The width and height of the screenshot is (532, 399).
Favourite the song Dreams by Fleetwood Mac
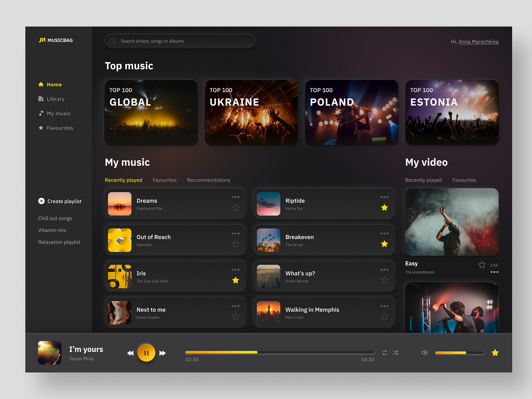click(x=235, y=207)
